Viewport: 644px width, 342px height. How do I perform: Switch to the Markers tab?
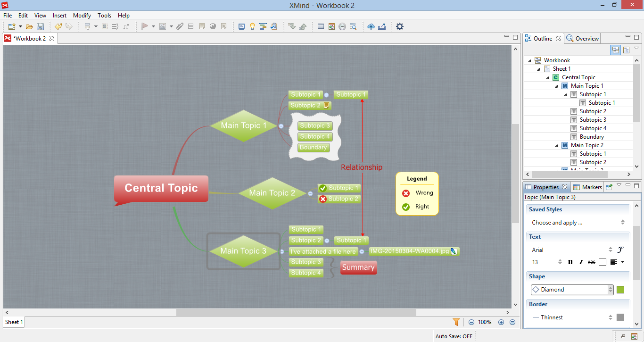tap(587, 187)
